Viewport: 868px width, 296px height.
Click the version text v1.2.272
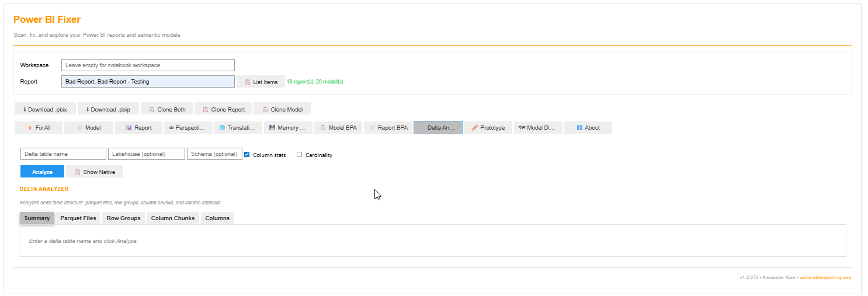[749, 277]
